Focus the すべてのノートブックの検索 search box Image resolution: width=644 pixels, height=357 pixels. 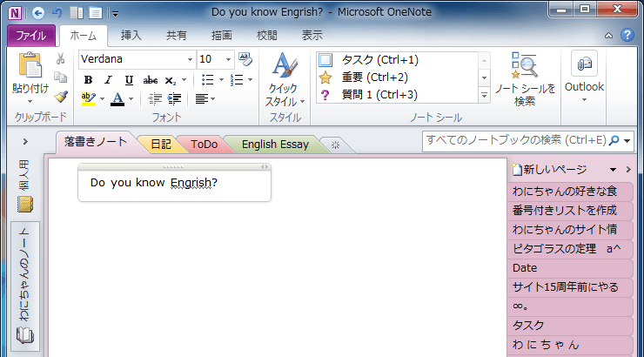click(515, 141)
